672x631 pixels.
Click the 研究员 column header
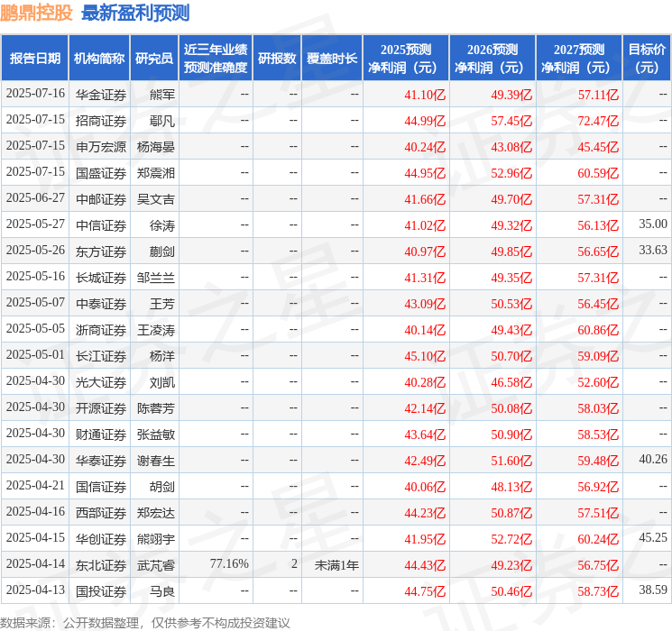point(154,59)
